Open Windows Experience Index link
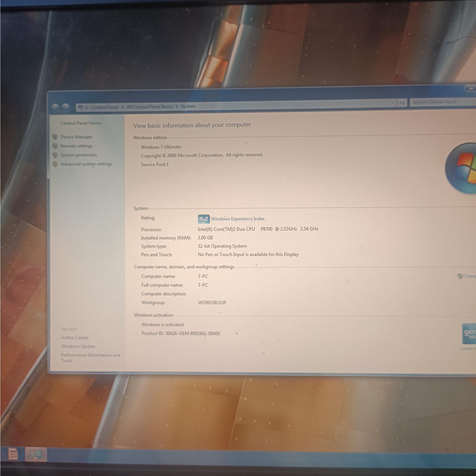The image size is (476, 476). pyautogui.click(x=238, y=219)
